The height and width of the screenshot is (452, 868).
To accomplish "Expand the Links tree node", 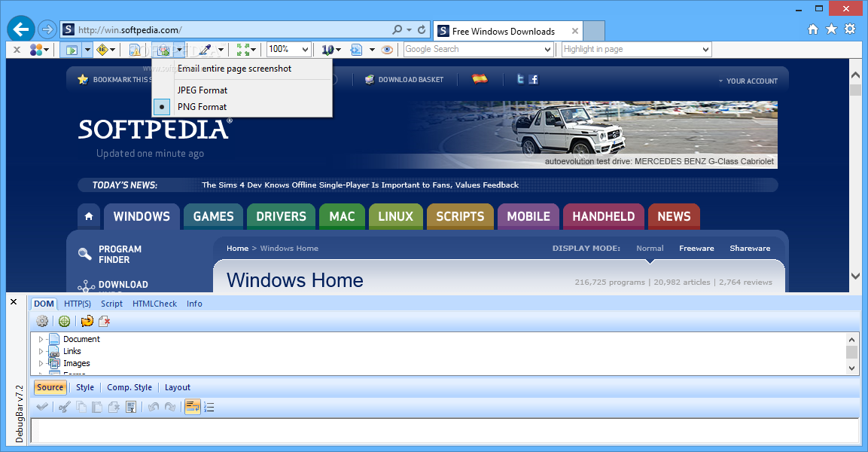I will tap(41, 351).
